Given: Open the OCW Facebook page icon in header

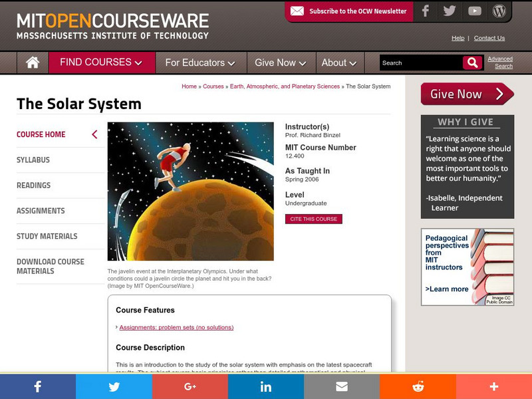Looking at the screenshot, I should [425, 11].
